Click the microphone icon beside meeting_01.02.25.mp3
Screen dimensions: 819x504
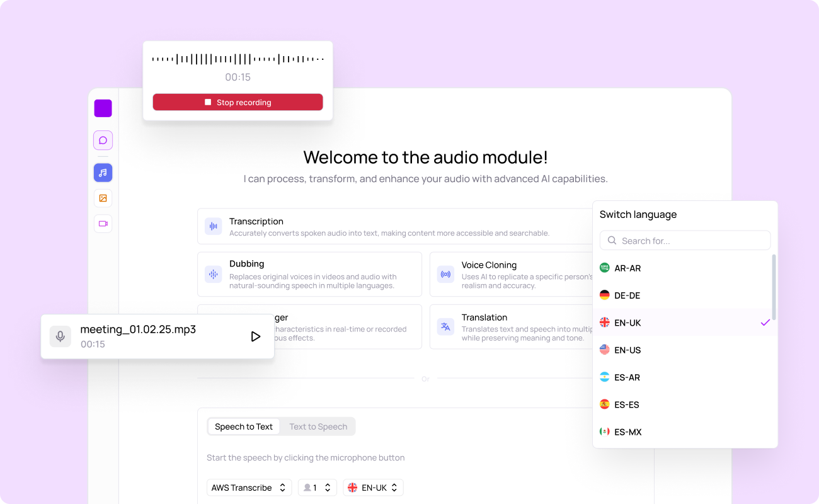60,336
